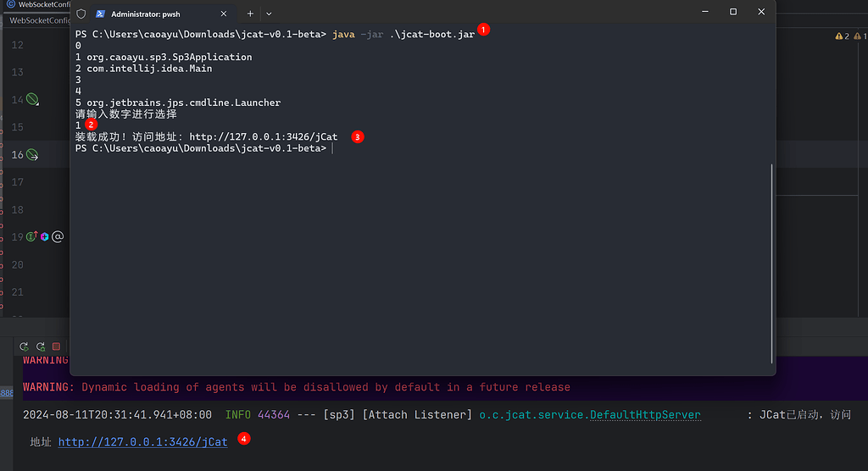Click the second warning indicator showing 1
This screenshot has height=471, width=868.
pyautogui.click(x=860, y=36)
